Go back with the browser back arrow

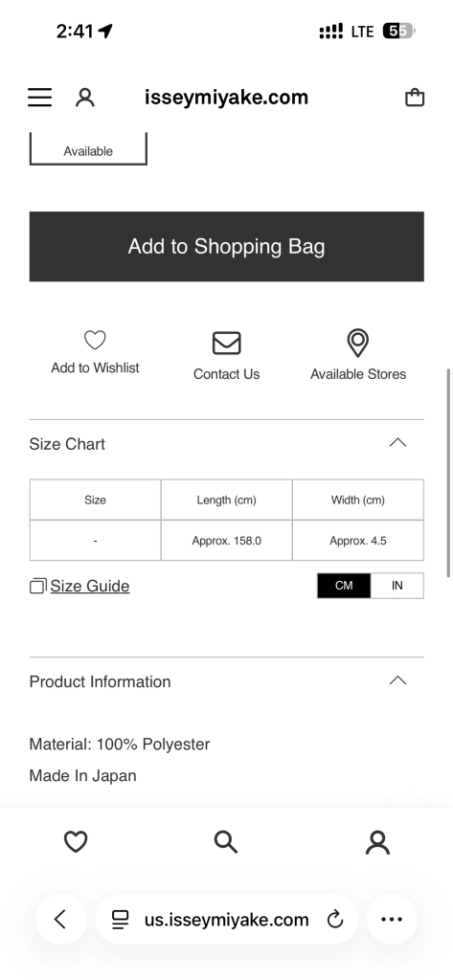[x=60, y=920]
